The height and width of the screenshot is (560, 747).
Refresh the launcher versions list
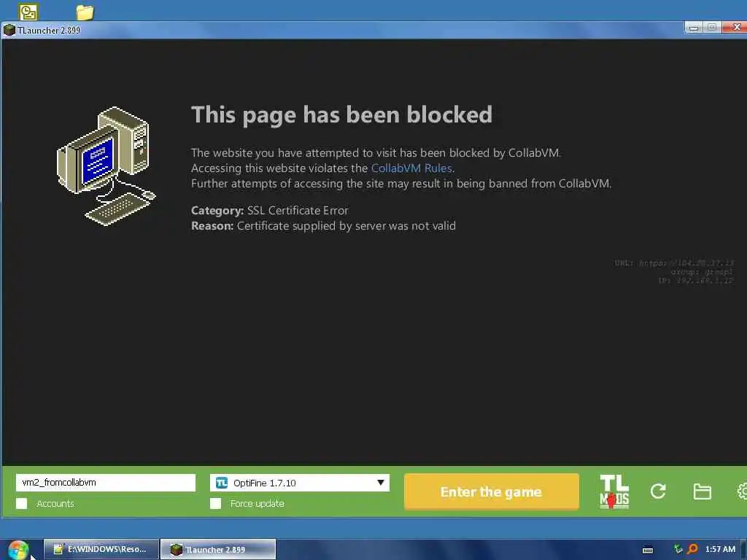(x=658, y=491)
